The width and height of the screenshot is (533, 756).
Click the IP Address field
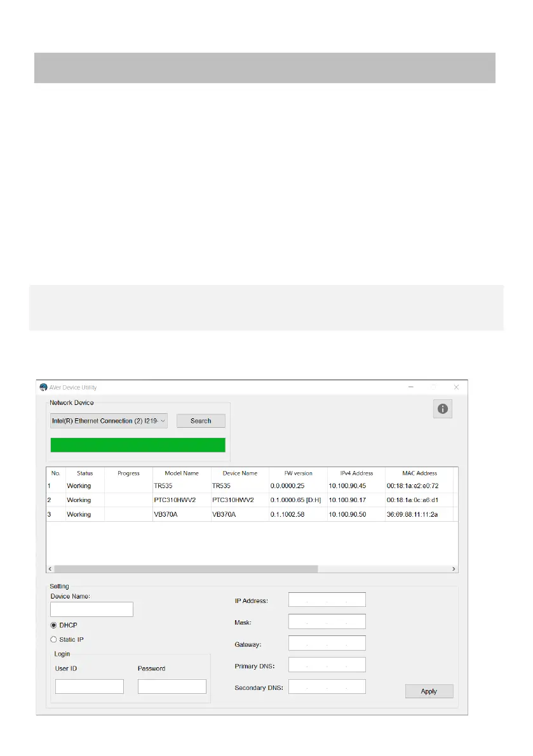(x=327, y=600)
